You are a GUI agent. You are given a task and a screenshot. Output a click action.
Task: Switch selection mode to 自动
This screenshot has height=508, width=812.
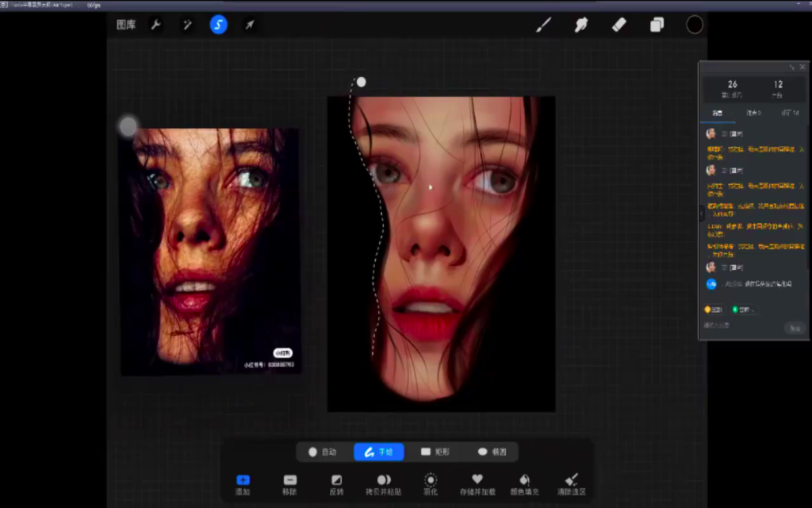[x=322, y=452]
